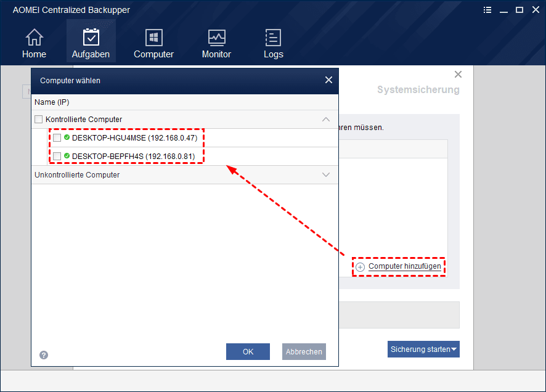
Task: Select the DESKTOP-HGU4MSE (192.168.0.47) row text
Action: click(x=135, y=138)
